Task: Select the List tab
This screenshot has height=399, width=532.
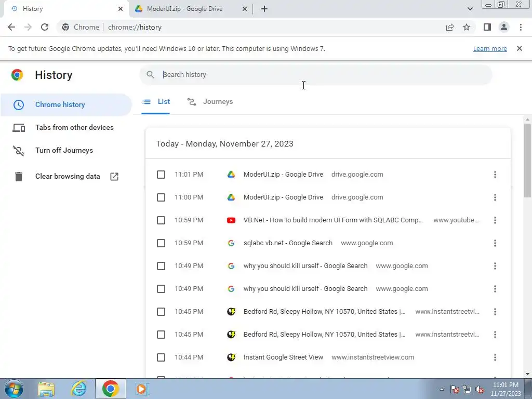Action: click(x=156, y=102)
